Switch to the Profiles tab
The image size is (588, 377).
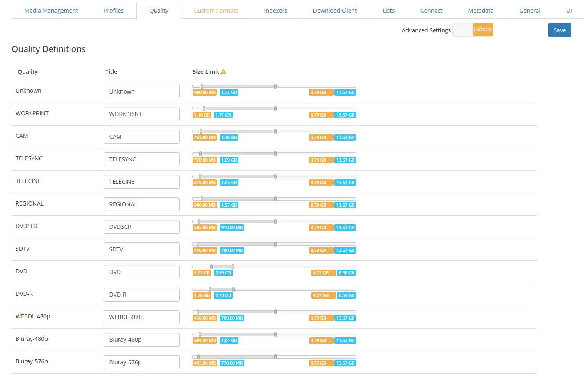pos(114,10)
